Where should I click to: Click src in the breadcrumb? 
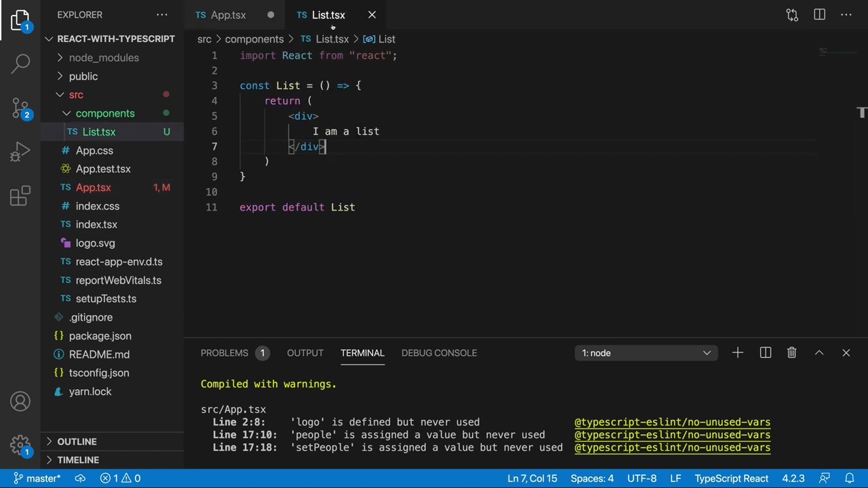[204, 39]
